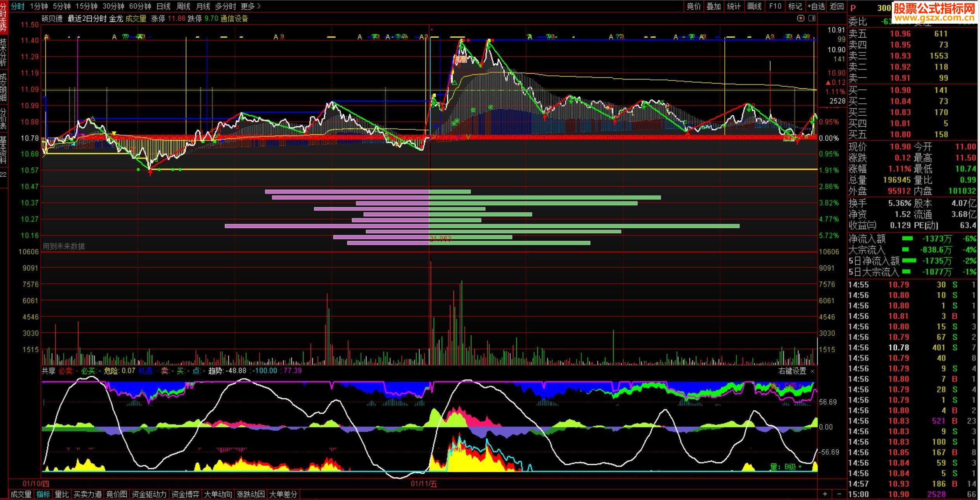Click the 返回 back button
This screenshot has height=500, width=980.
click(x=837, y=6)
